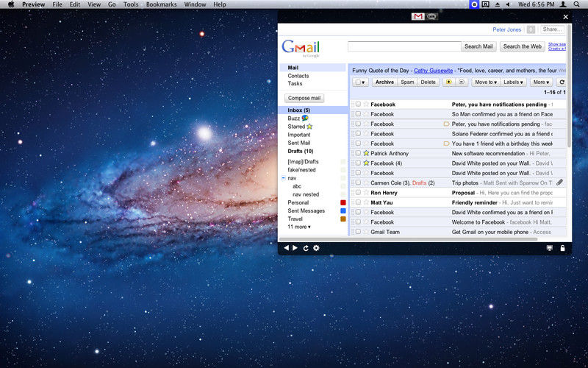Go back with the left arrow icon
Viewport: 588px width, 368px height.
(287, 248)
